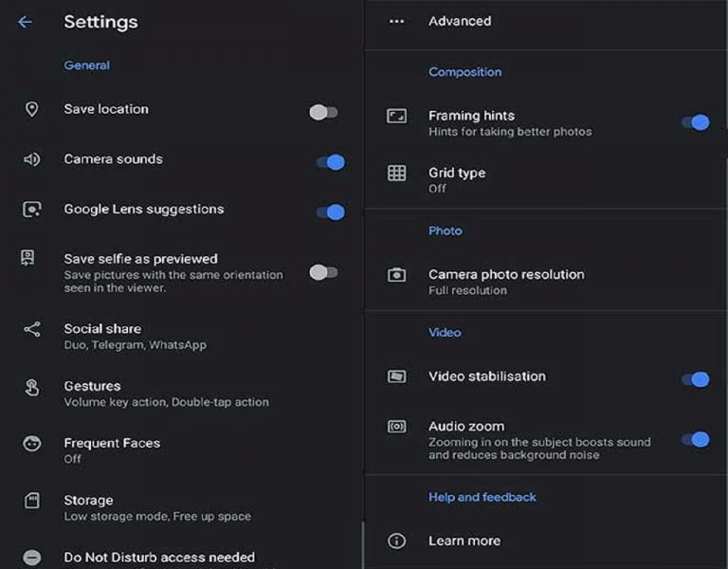Click the Do Not Disturb minus icon
This screenshot has width=728, height=569.
tap(31, 557)
